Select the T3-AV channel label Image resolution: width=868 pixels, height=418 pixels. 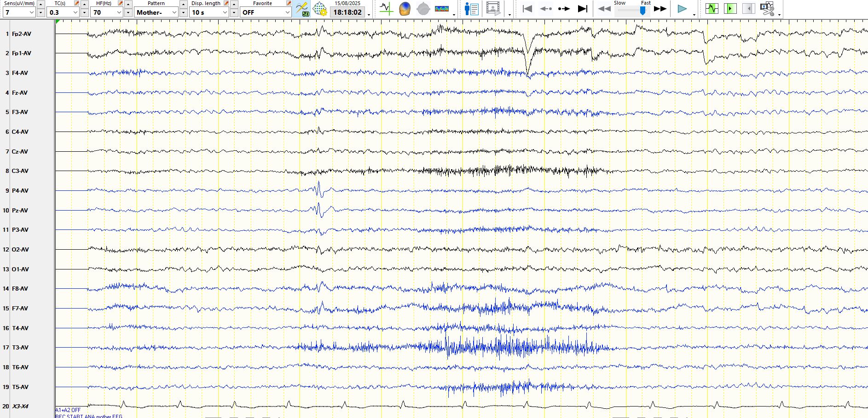coord(20,347)
